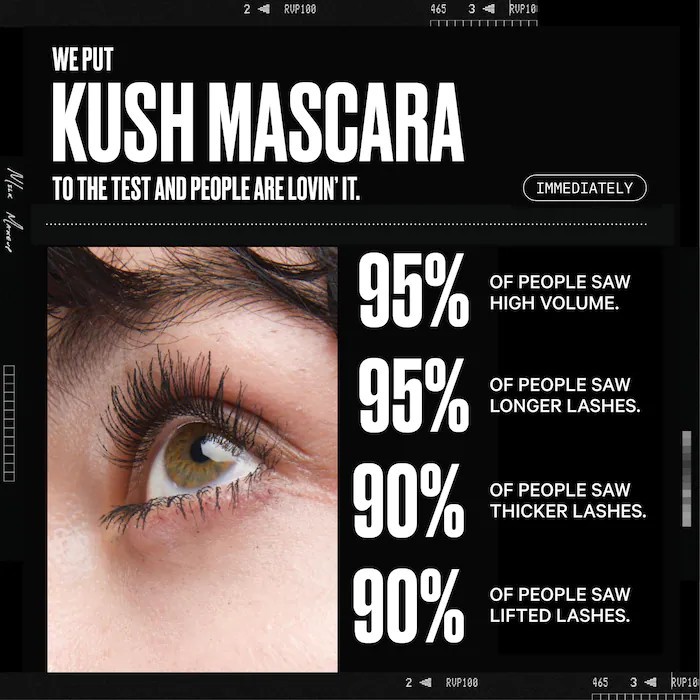Image resolution: width=700 pixels, height=700 pixels.
Task: Click the grayscale gradient strip on right edge
Action: click(687, 479)
